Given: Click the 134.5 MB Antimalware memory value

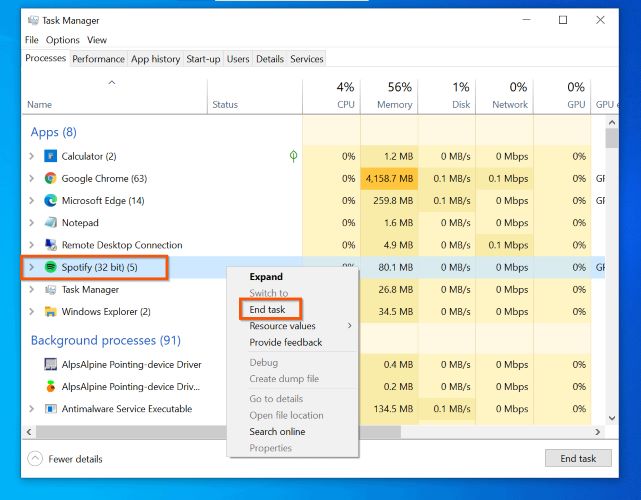Looking at the screenshot, I should point(393,409).
